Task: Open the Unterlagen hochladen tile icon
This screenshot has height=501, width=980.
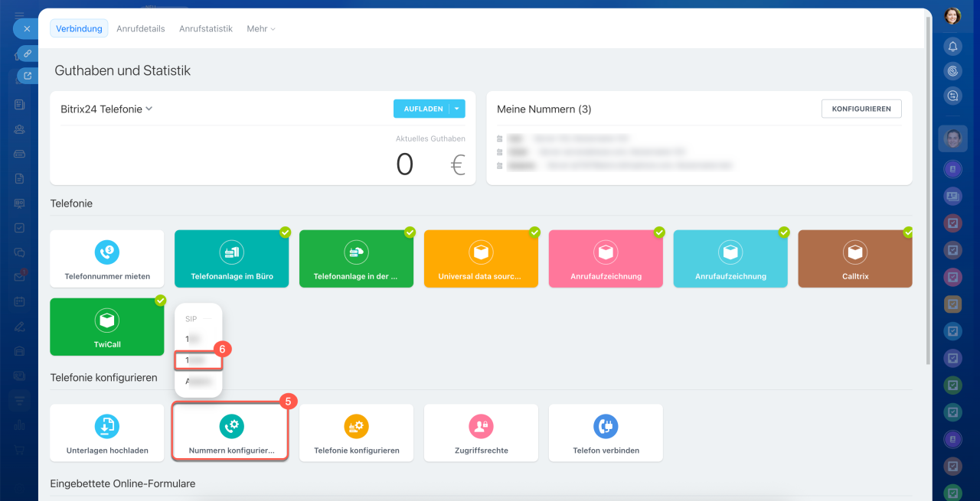Action: point(107,426)
